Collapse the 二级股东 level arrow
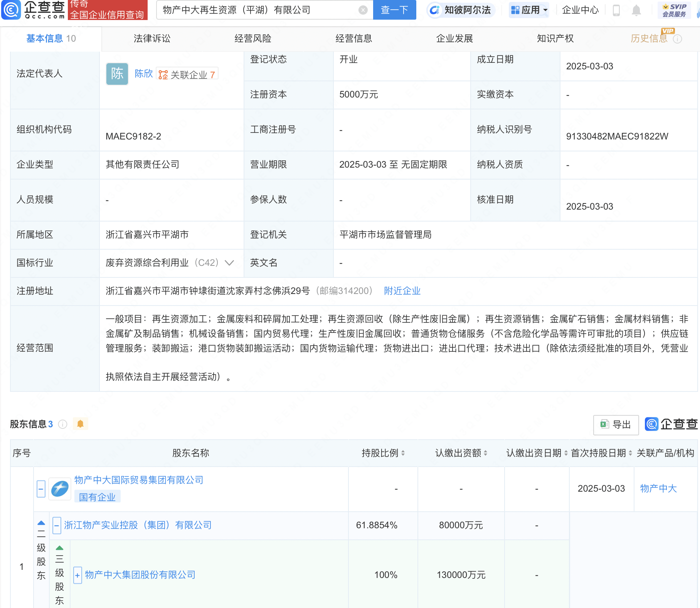The height and width of the screenshot is (608, 700). tap(41, 523)
